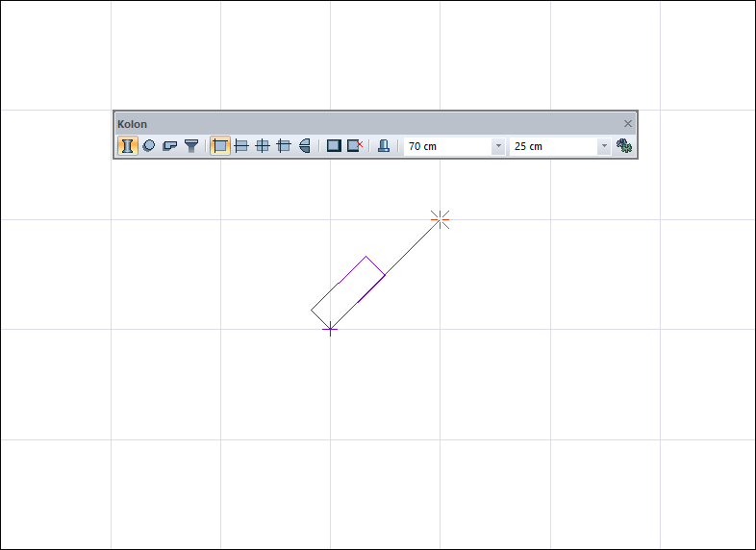Open the 25 cm dimension dropdown
The image size is (756, 550).
(604, 146)
